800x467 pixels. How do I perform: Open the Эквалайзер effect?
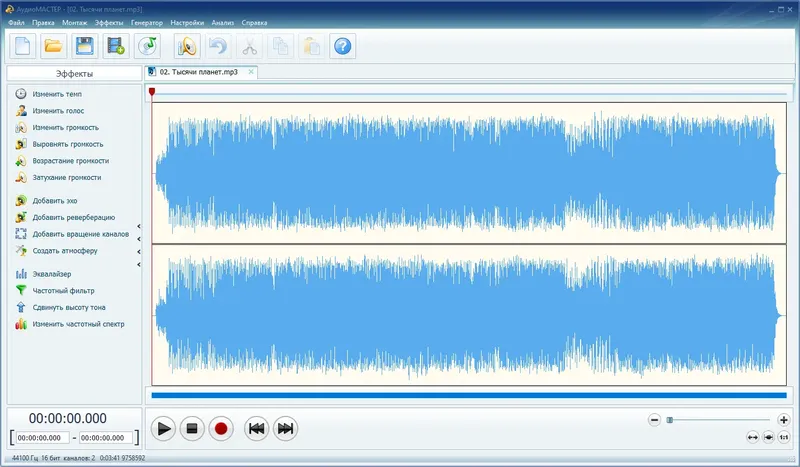[x=43, y=274]
